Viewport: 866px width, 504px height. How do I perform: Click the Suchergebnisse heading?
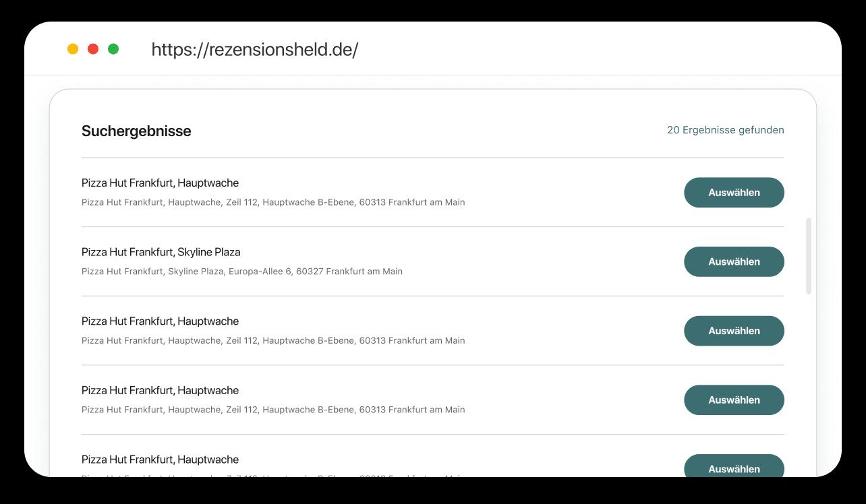(x=136, y=131)
